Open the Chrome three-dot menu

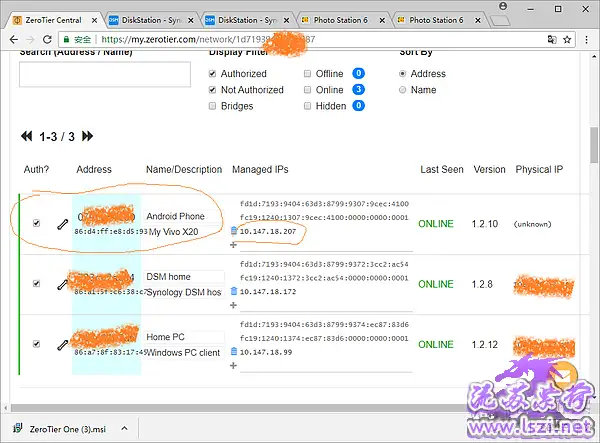[586, 39]
